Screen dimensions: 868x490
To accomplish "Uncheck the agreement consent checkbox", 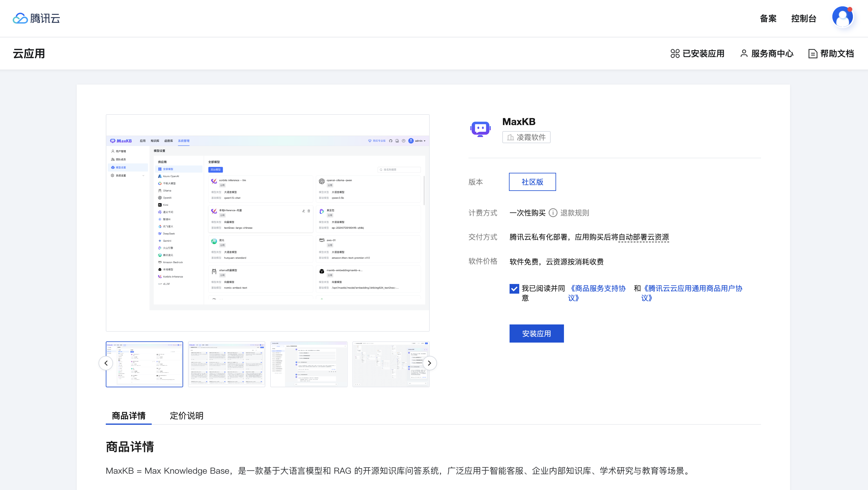I will coord(514,289).
